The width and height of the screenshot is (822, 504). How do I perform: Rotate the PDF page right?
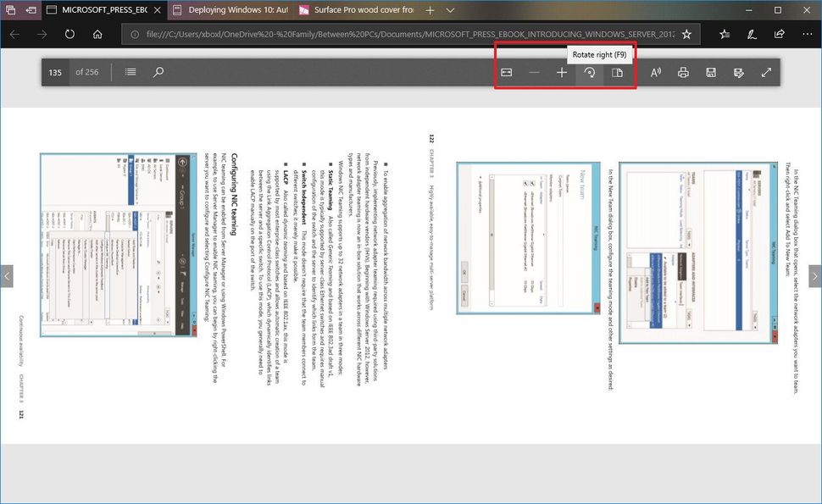591,72
